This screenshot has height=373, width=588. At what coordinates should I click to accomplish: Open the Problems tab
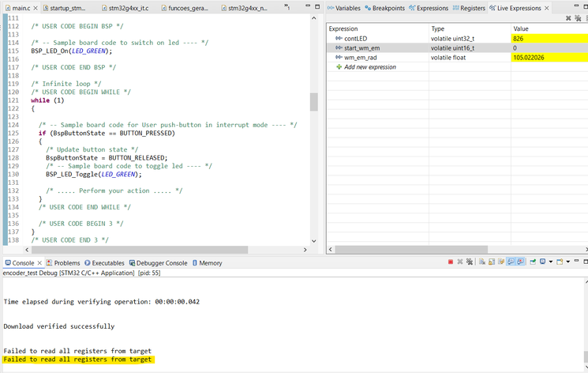point(63,263)
